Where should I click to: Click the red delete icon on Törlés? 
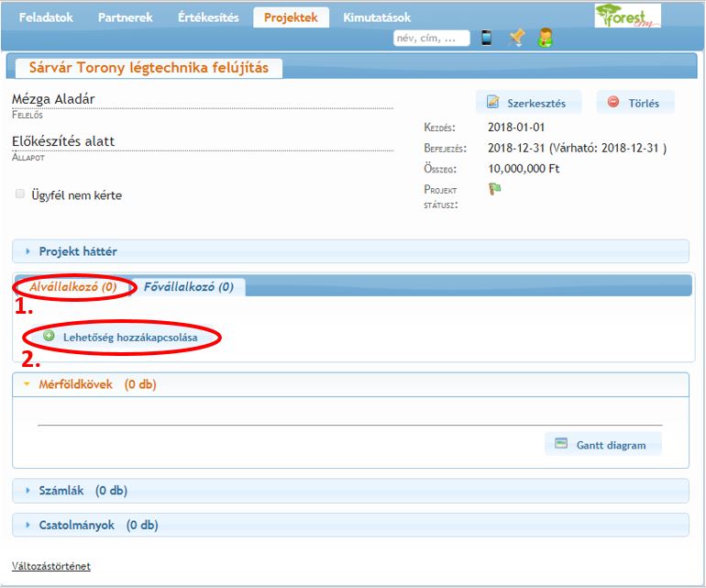point(613,103)
